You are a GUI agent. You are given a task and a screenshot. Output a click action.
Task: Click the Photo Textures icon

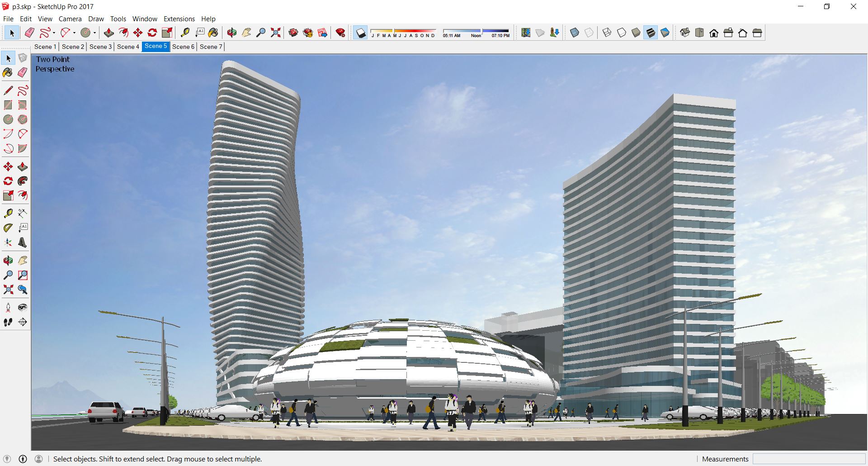pos(555,33)
